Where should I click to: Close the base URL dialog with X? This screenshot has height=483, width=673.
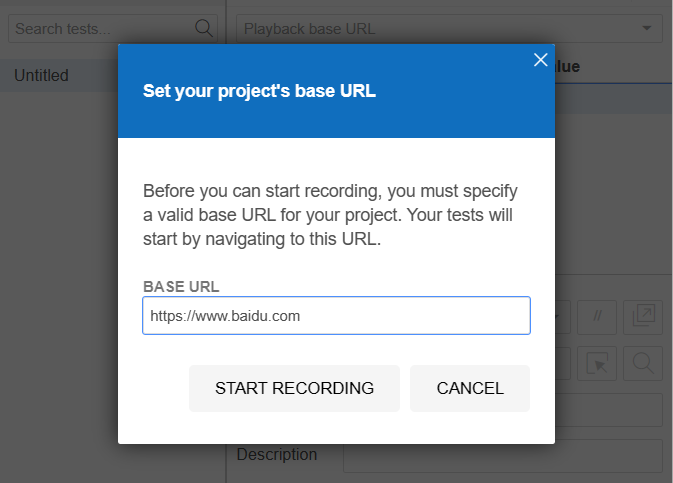pyautogui.click(x=540, y=60)
